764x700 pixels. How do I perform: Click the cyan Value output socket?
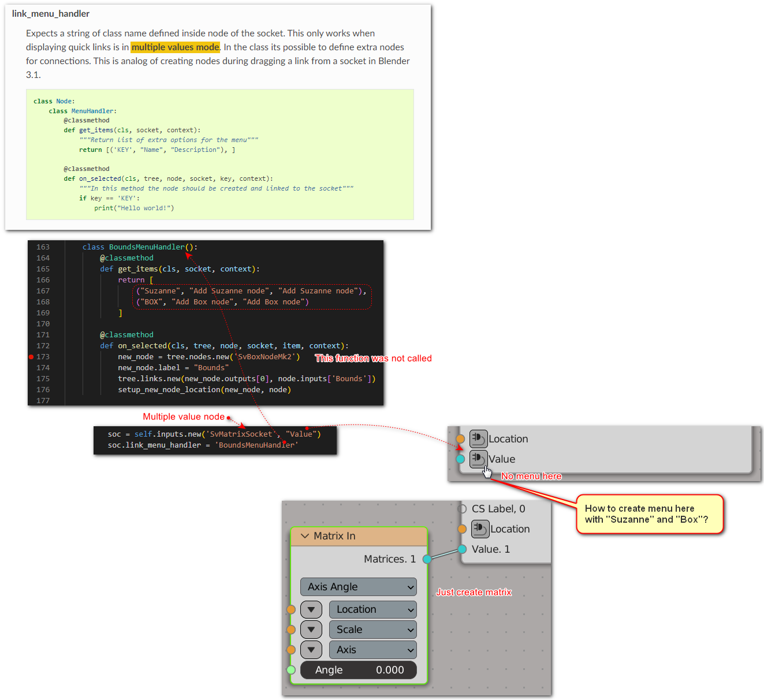coord(460,459)
